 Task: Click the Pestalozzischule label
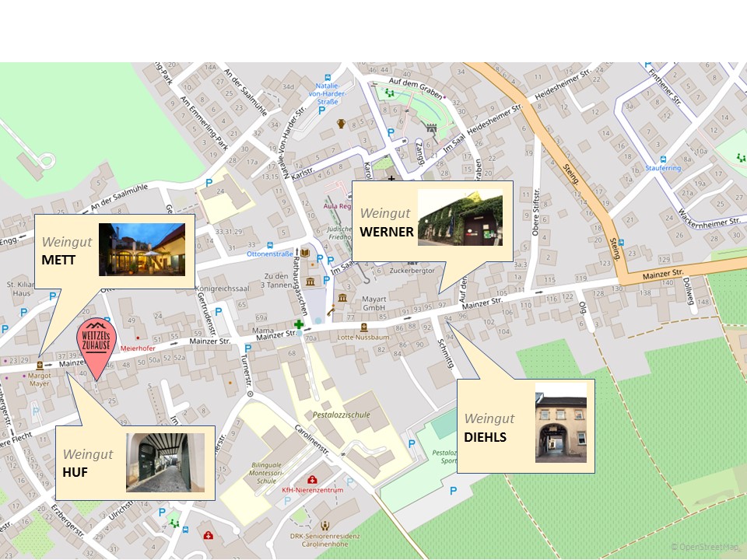[x=341, y=415]
